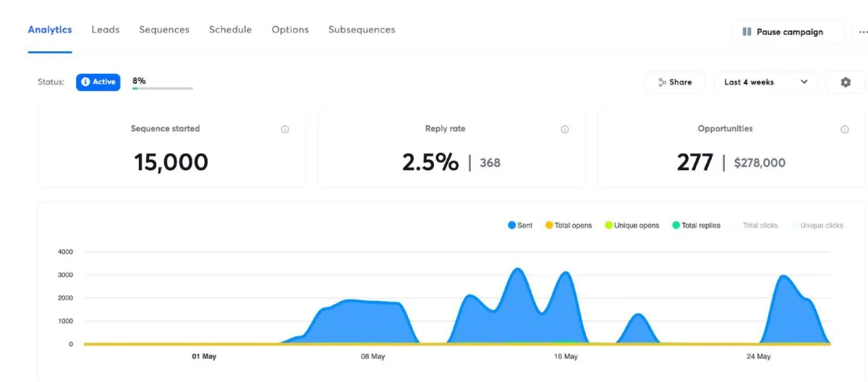This screenshot has width=868, height=382.
Task: Open the Analytics tab
Action: click(x=50, y=30)
